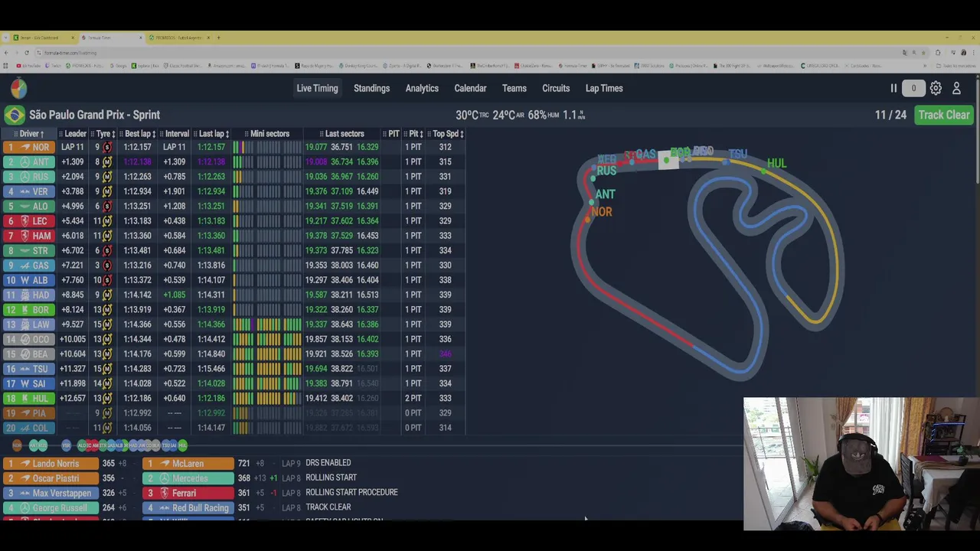Click the Mercedes logo on RUS chip
Image resolution: width=980 pixels, height=551 pixels.
(x=25, y=176)
